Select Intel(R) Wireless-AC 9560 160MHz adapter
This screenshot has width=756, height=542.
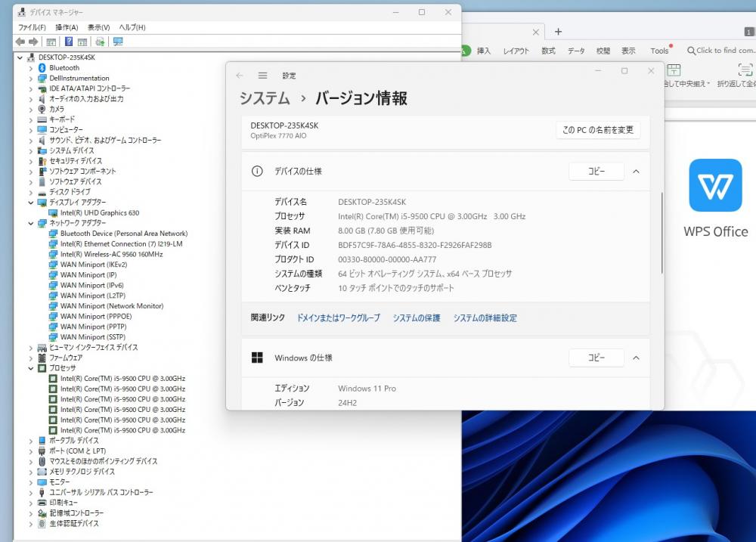[111, 254]
